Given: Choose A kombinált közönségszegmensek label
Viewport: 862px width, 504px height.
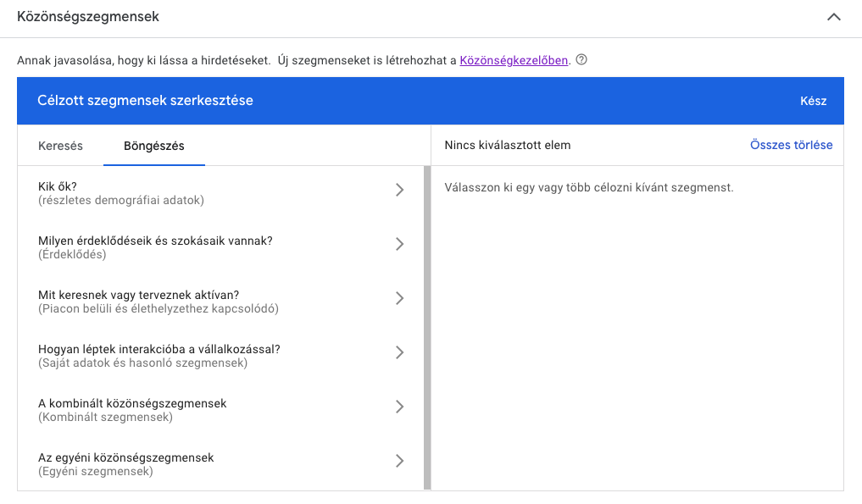Looking at the screenshot, I should pos(132,403).
